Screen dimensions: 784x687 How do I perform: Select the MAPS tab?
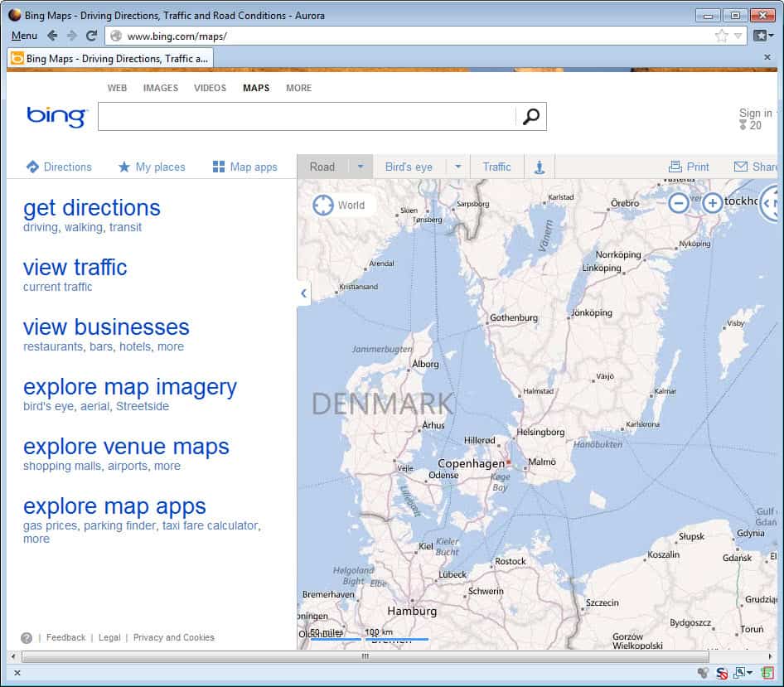click(256, 88)
